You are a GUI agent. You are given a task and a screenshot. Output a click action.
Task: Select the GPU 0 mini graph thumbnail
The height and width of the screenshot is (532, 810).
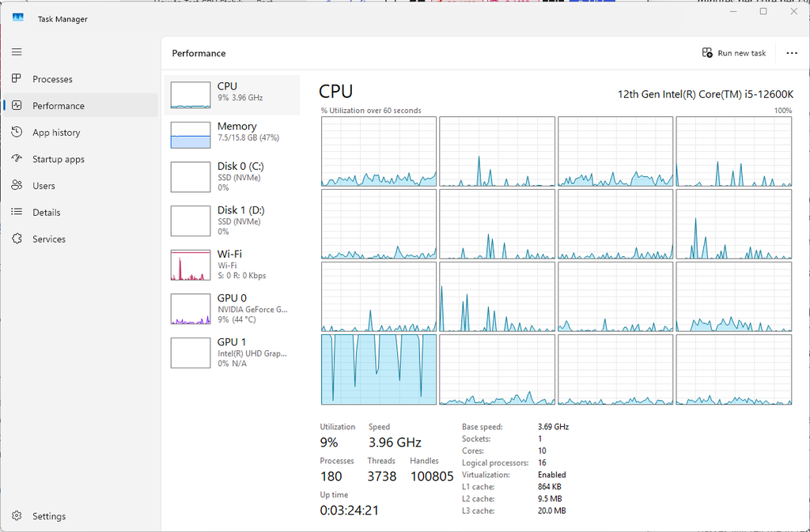click(x=191, y=309)
